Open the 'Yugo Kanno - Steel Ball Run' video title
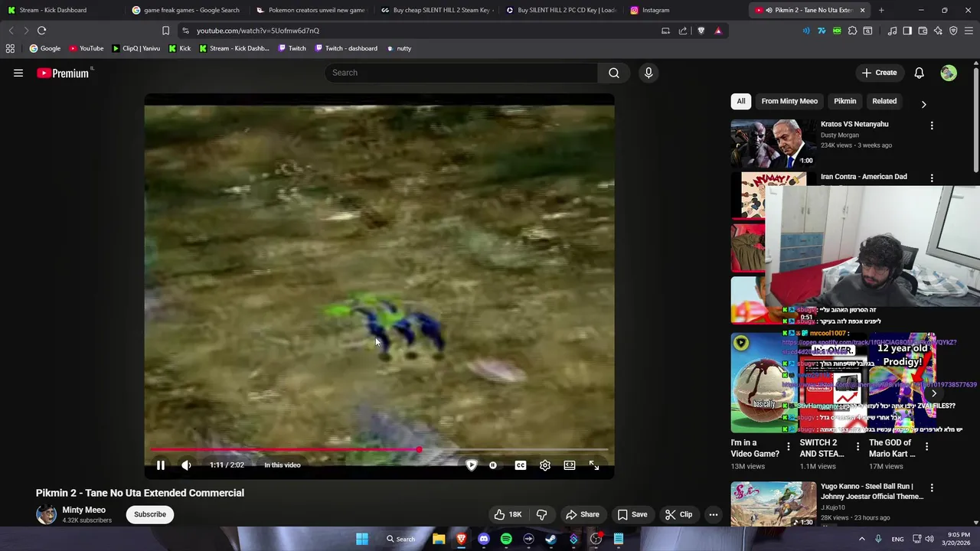Screen dimensions: 980x551 [x=872, y=491]
